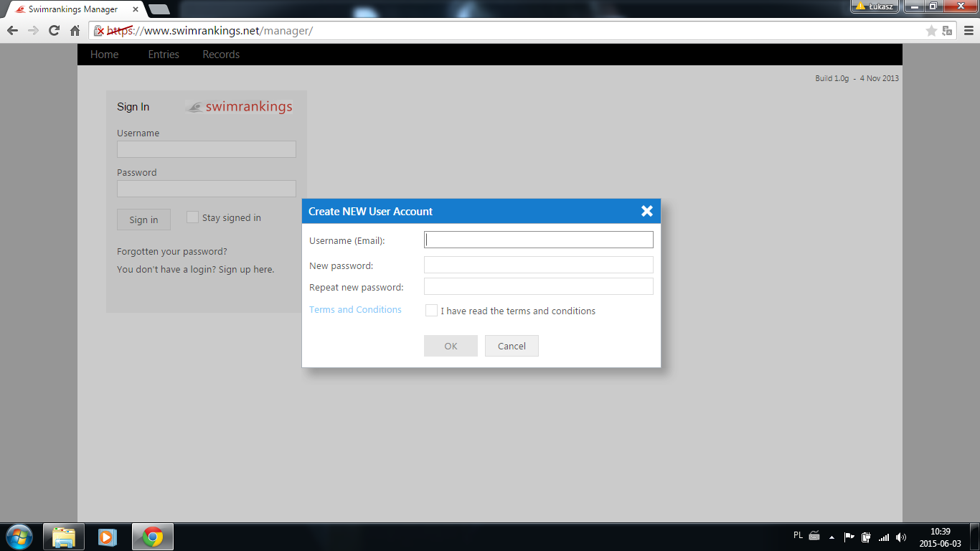The height and width of the screenshot is (551, 980).
Task: Open the browser home page icon
Action: (75, 31)
